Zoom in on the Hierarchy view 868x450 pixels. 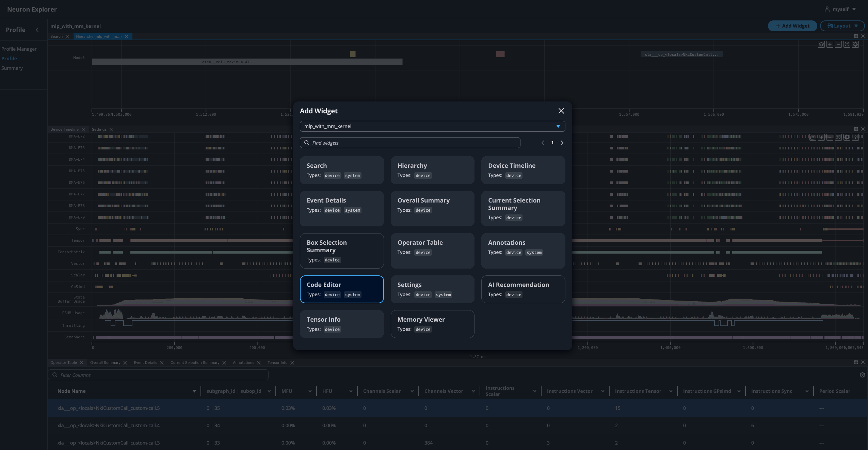tap(830, 44)
